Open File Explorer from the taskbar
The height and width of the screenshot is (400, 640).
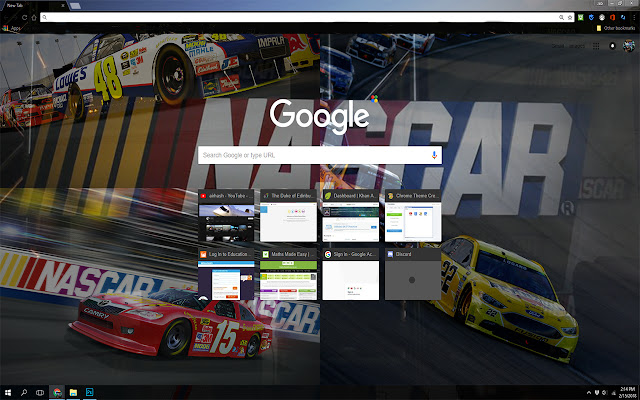click(73, 392)
